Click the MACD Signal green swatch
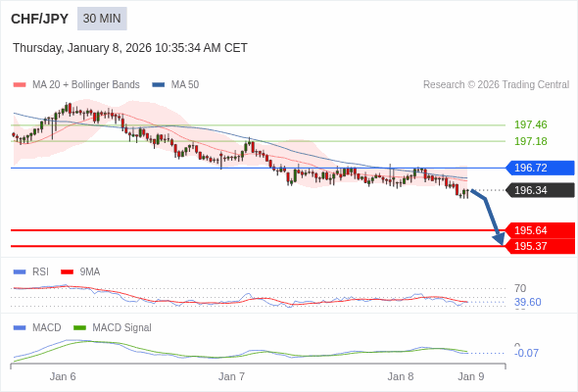This screenshot has height=392, width=578. [x=80, y=328]
